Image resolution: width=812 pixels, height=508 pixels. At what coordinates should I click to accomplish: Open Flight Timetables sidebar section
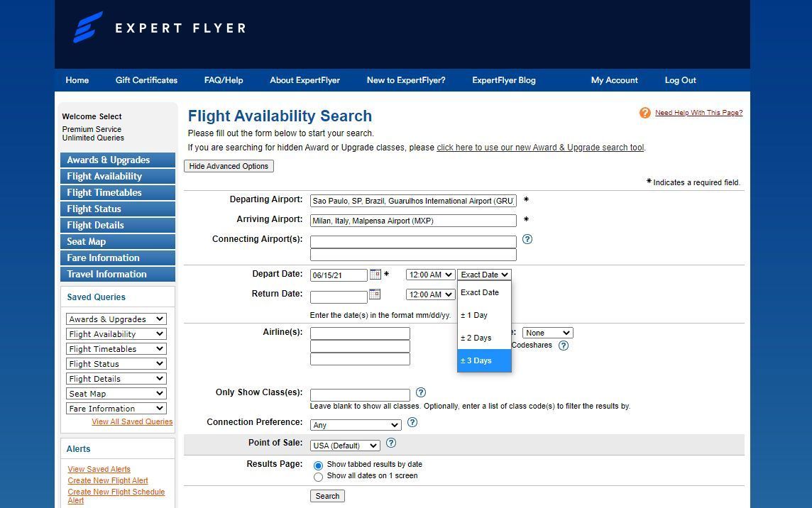(118, 193)
